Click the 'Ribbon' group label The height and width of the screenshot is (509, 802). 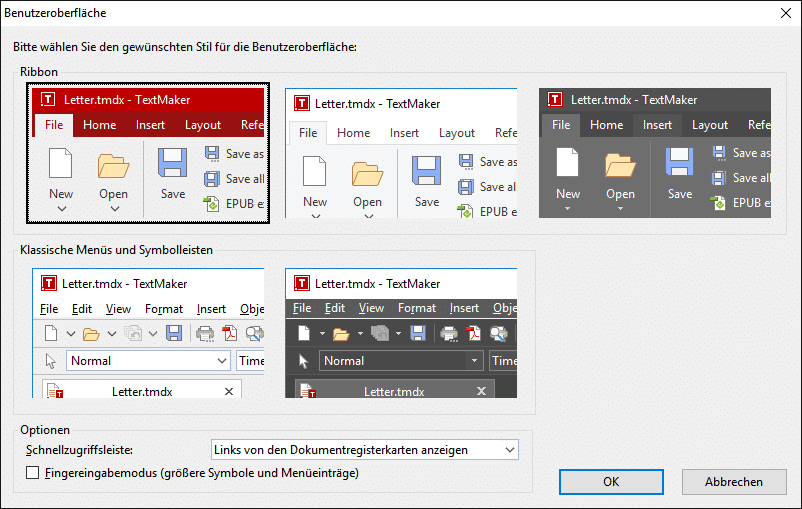tap(39, 72)
